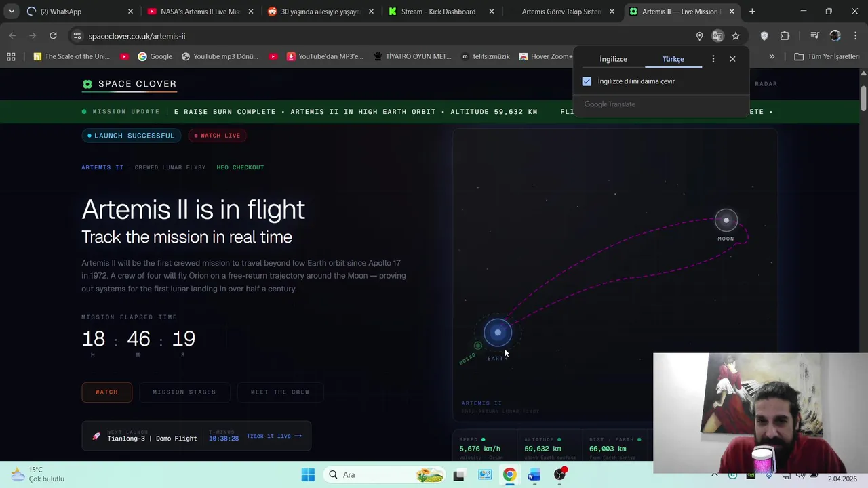Screen dimensions: 868x488
Task: Open the Hover Zoom+ bookmark
Action: (546, 56)
